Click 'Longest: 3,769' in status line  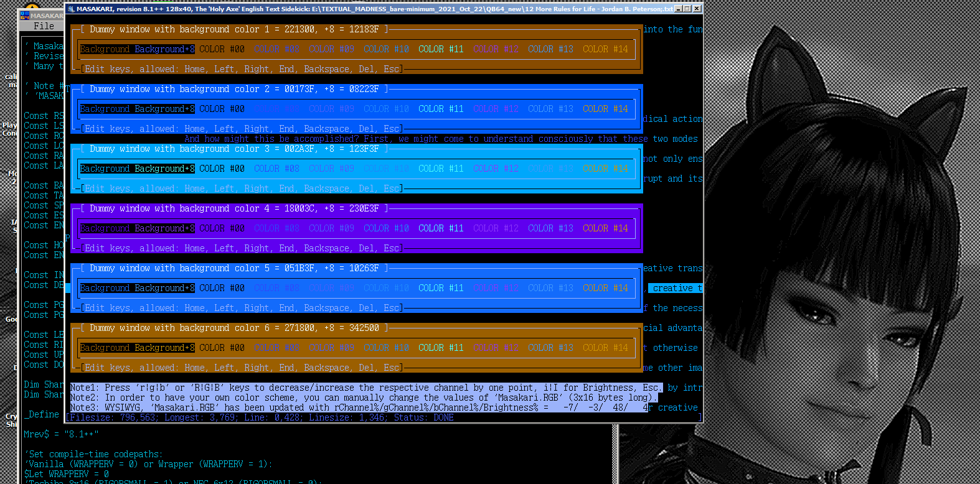(x=199, y=417)
